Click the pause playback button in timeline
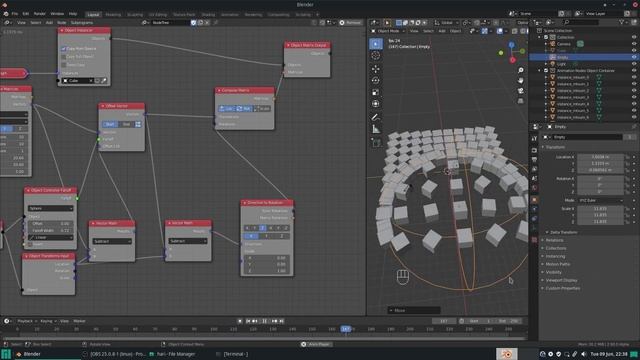The image size is (640, 360). (x=264, y=321)
